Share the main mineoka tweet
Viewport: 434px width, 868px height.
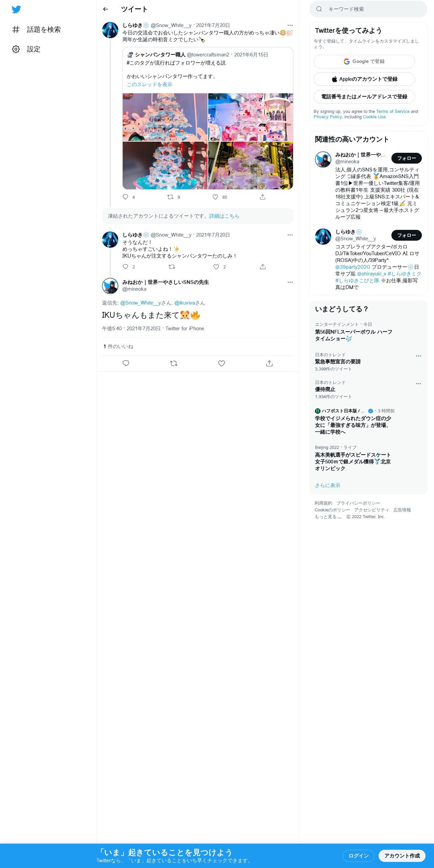tap(269, 363)
